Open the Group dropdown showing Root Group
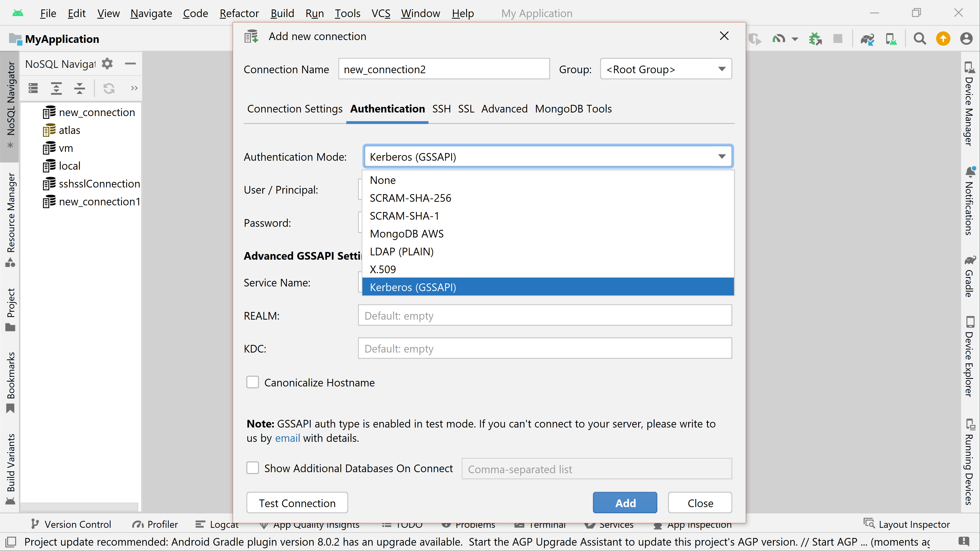 (x=666, y=69)
